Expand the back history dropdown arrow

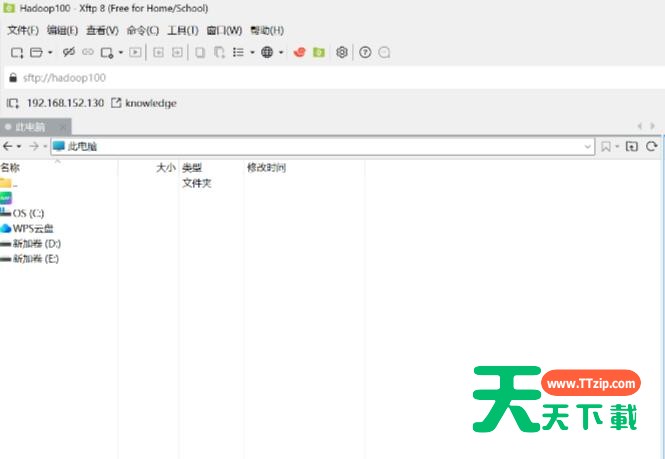tap(19, 147)
